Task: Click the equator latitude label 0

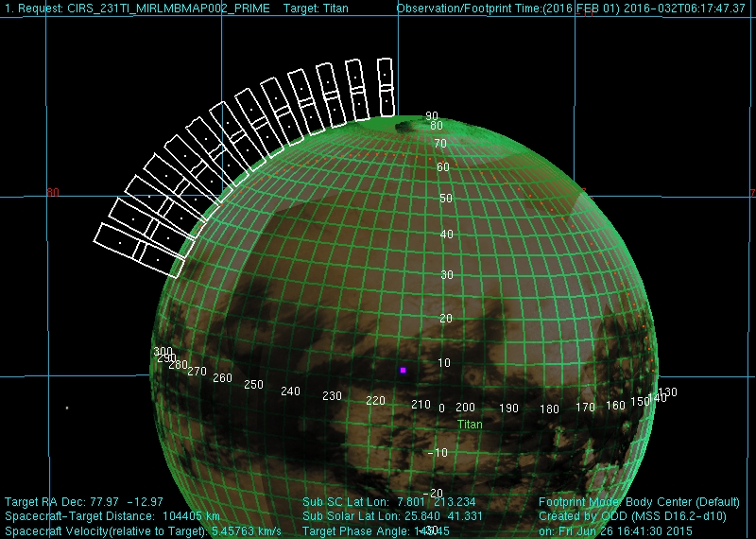Action: [441, 409]
